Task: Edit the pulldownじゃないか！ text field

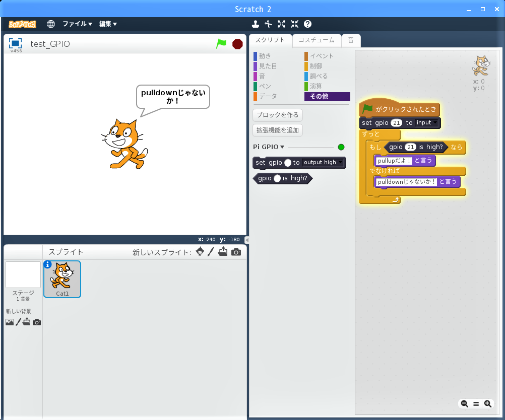Action: point(406,182)
